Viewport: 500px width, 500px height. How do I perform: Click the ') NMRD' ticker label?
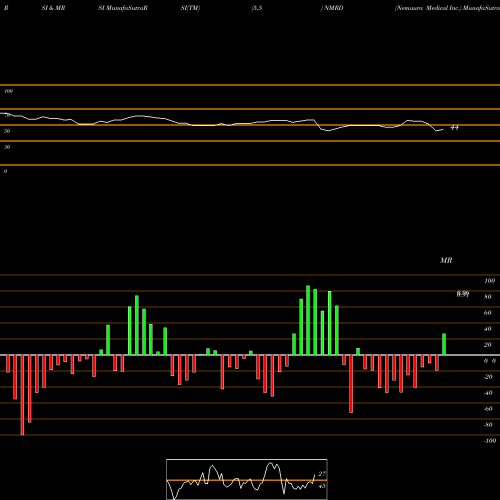pos(332,8)
